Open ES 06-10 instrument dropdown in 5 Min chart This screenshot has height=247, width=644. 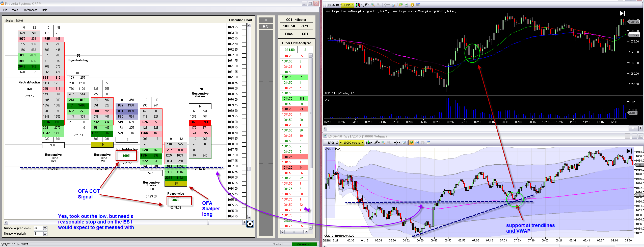click(x=335, y=5)
